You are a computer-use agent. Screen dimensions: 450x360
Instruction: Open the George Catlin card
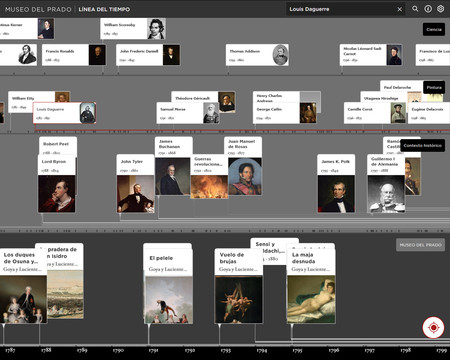(x=284, y=113)
